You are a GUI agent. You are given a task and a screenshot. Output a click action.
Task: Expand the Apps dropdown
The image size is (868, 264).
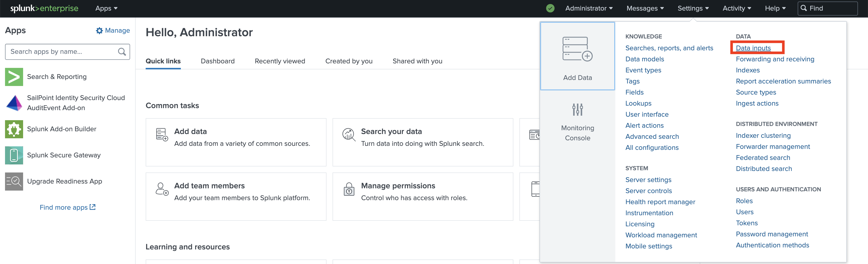point(106,8)
